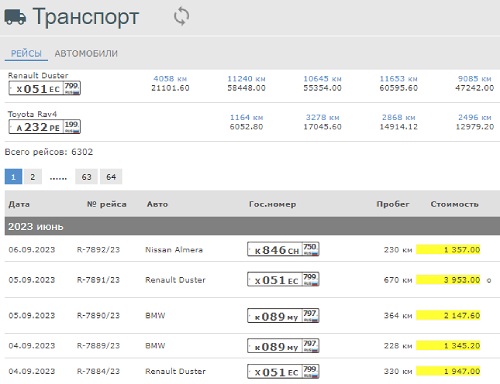Select trip R-7884/23
Viewport: 500px width, 384px height.
pyautogui.click(x=98, y=371)
